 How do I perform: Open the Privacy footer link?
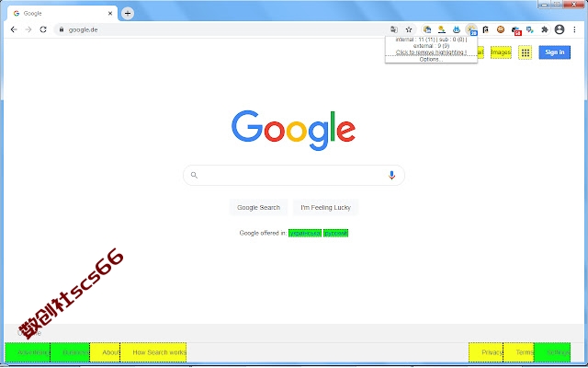[486, 352]
